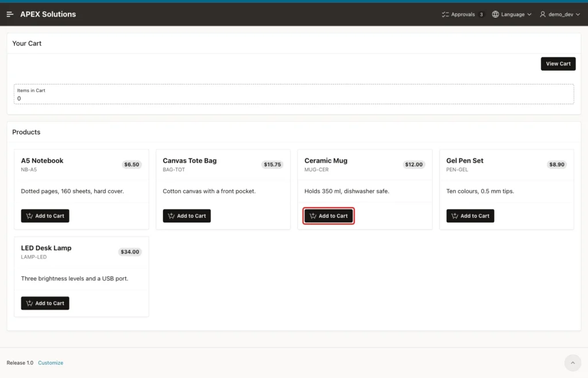Click the APEX Solutions app title

click(48, 14)
